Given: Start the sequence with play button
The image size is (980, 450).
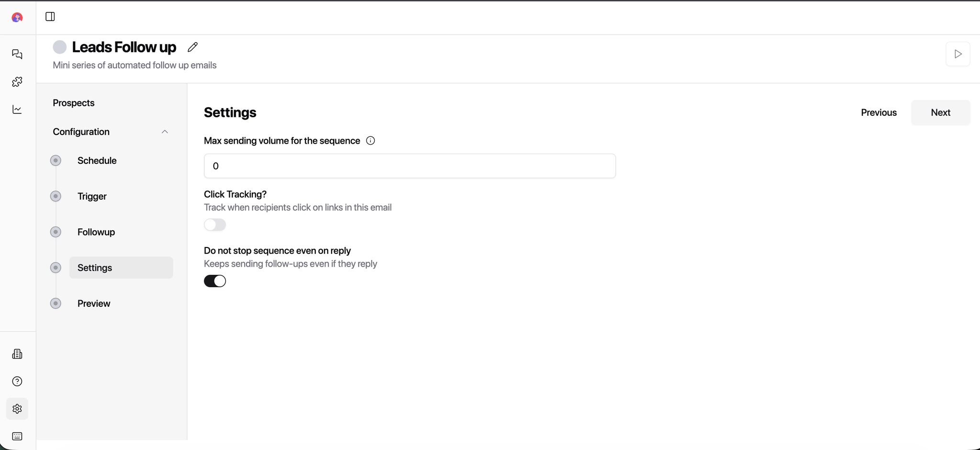Looking at the screenshot, I should point(958,54).
